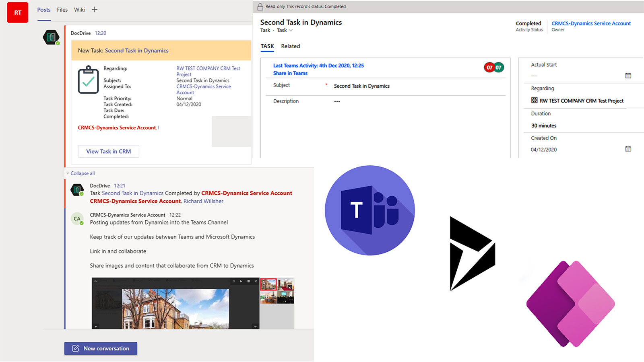Click Share in Teams link
This screenshot has height=362, width=644.
(x=290, y=73)
